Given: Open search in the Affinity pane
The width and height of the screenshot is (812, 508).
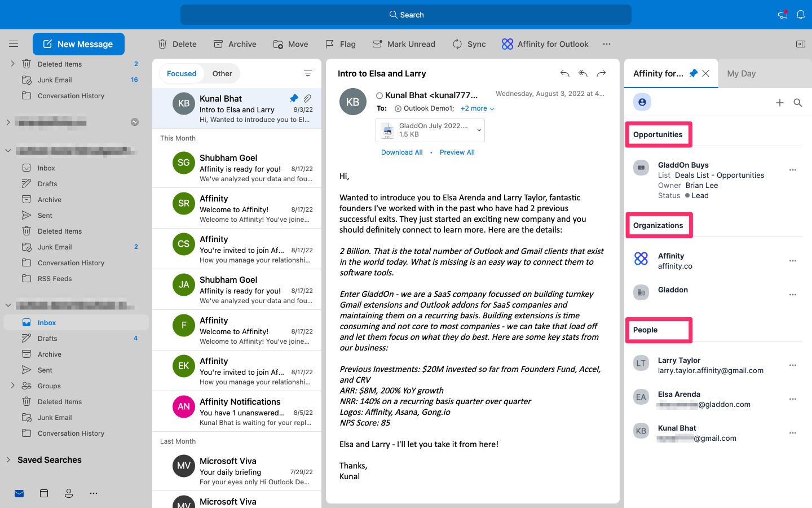Looking at the screenshot, I should coord(798,103).
